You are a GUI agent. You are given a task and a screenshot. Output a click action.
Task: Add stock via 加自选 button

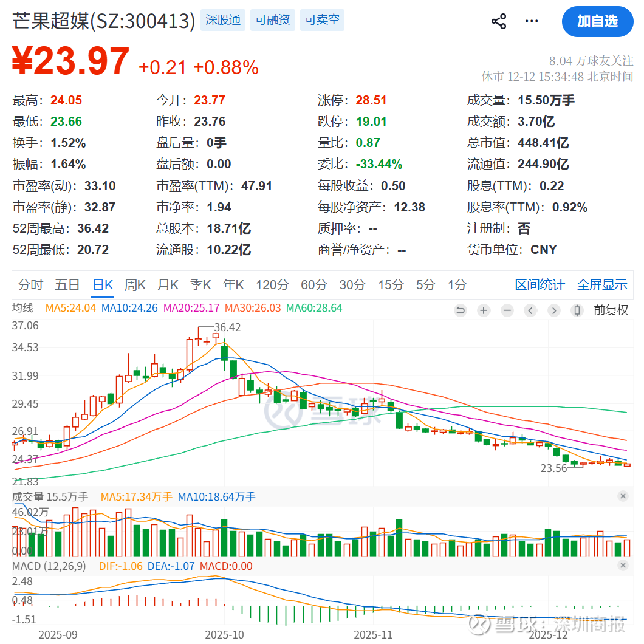(597, 21)
